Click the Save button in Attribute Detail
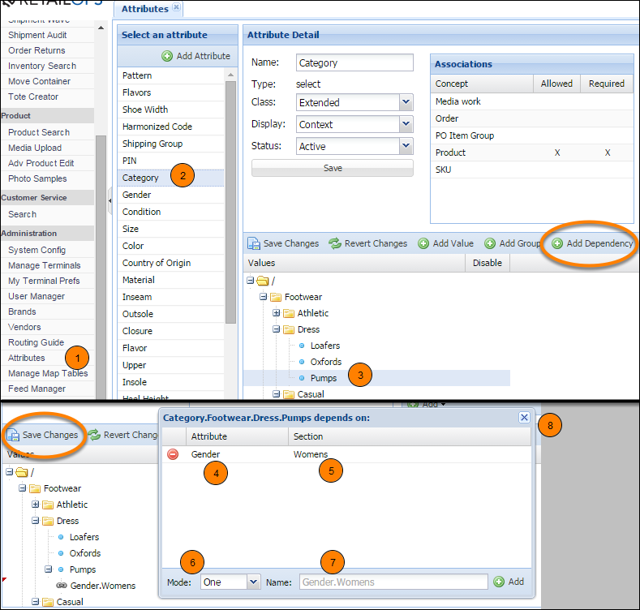The width and height of the screenshot is (640, 610). click(x=332, y=168)
